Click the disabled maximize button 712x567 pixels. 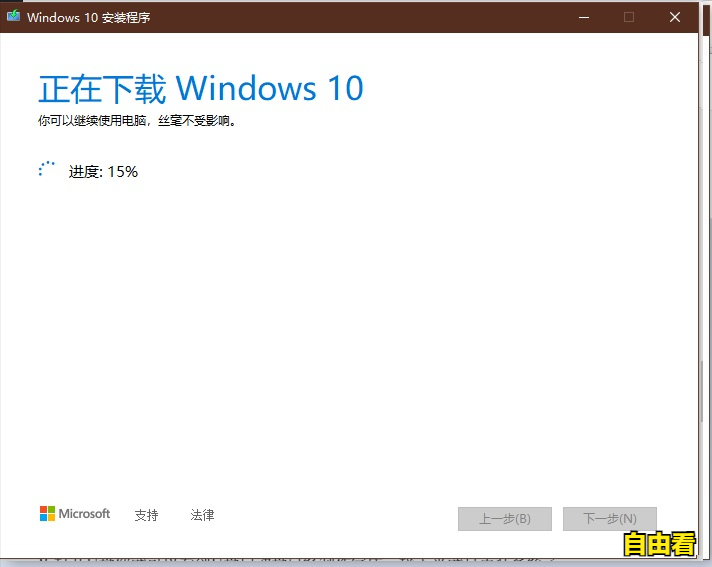tap(629, 17)
